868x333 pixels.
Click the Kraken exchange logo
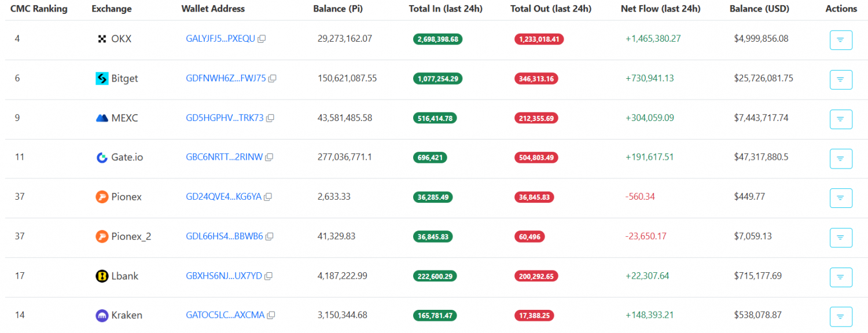pyautogui.click(x=102, y=316)
